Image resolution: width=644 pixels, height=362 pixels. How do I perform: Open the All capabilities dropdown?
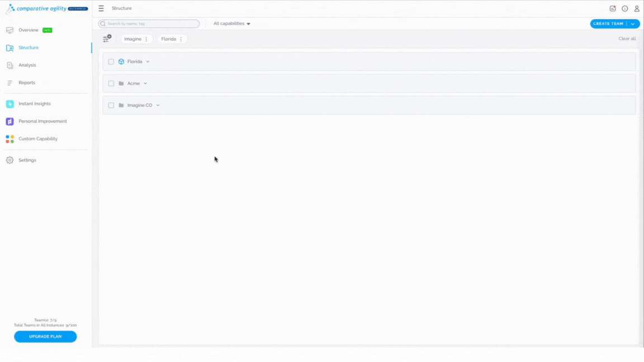(x=231, y=23)
